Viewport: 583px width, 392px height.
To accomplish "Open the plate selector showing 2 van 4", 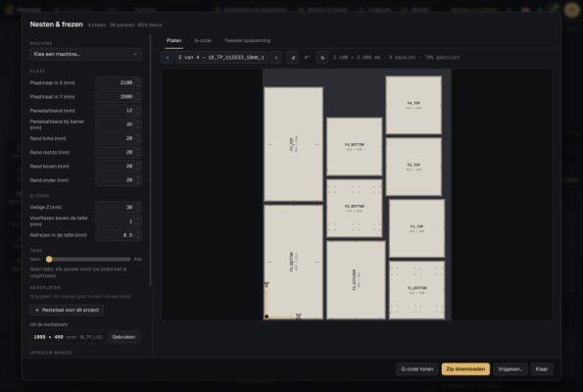I will (x=221, y=58).
